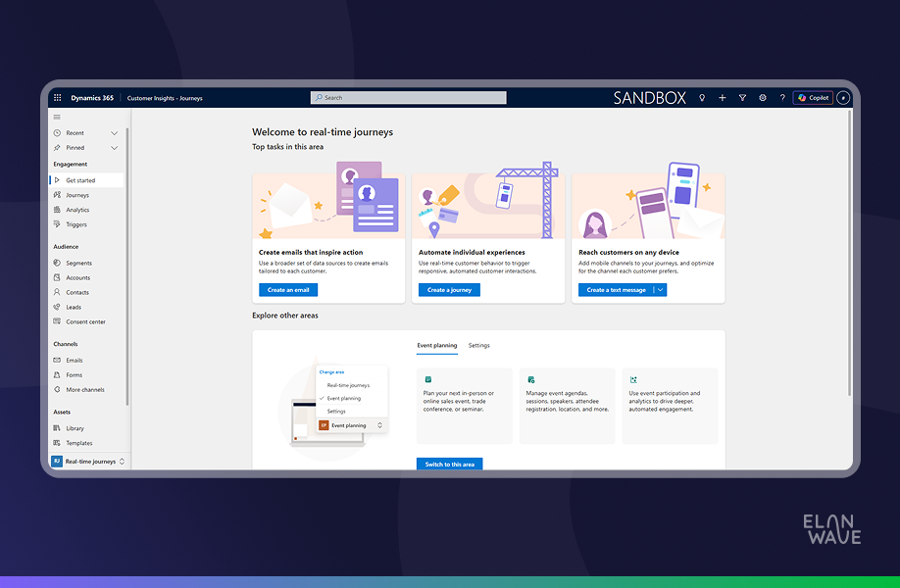Screen dimensions: 900x588
Task: Open the Real-time journeys area switcher
Action: pyautogui.click(x=88, y=462)
